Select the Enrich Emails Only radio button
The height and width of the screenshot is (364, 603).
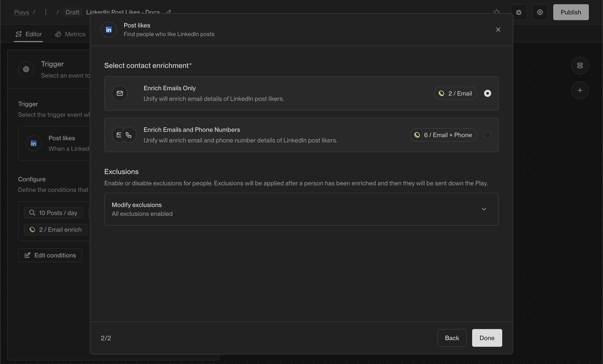(x=487, y=93)
